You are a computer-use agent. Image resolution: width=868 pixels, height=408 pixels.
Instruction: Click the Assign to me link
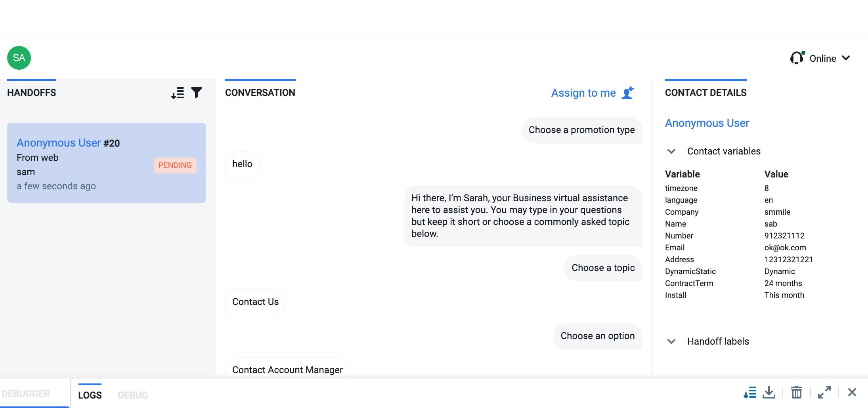pos(583,93)
